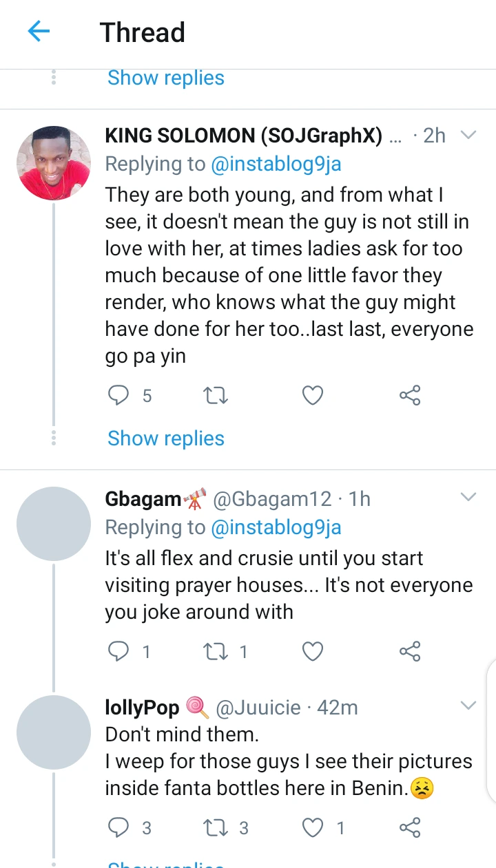Like Gbagam's tweet

(313, 651)
